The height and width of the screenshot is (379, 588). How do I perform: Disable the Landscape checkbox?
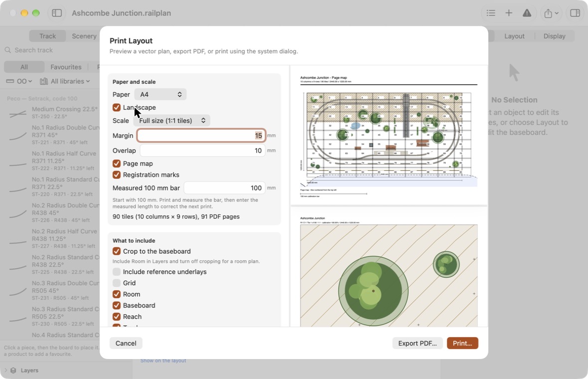click(x=117, y=107)
